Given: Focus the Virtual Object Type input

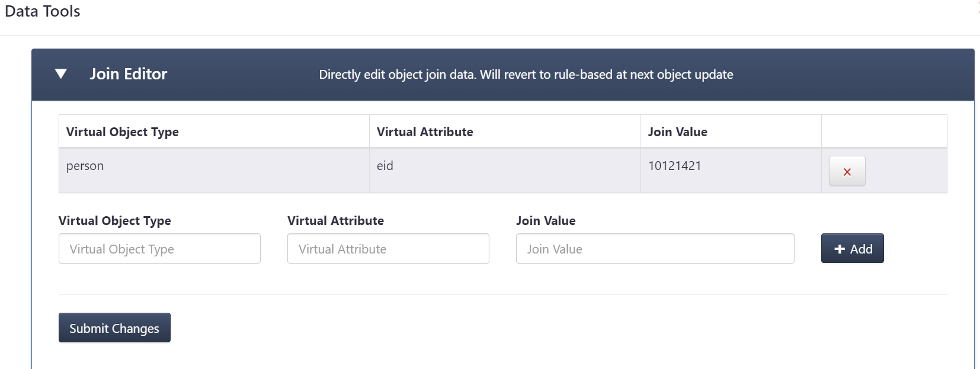Looking at the screenshot, I should [159, 249].
